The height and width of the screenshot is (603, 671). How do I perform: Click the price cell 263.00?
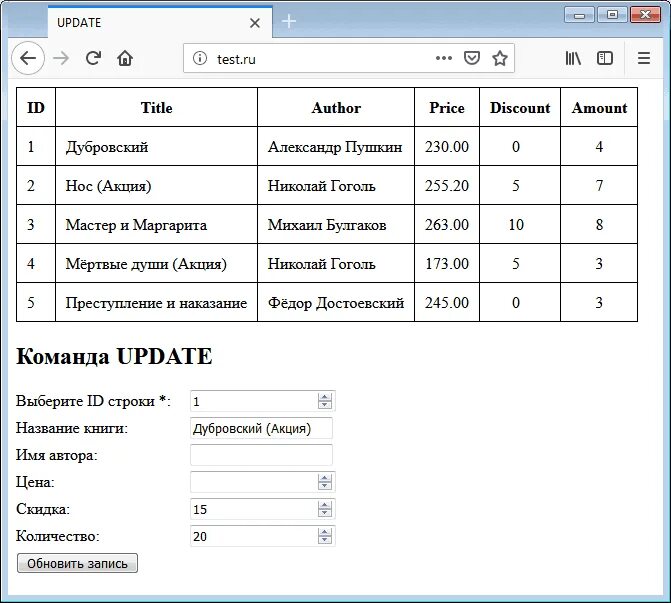447,224
